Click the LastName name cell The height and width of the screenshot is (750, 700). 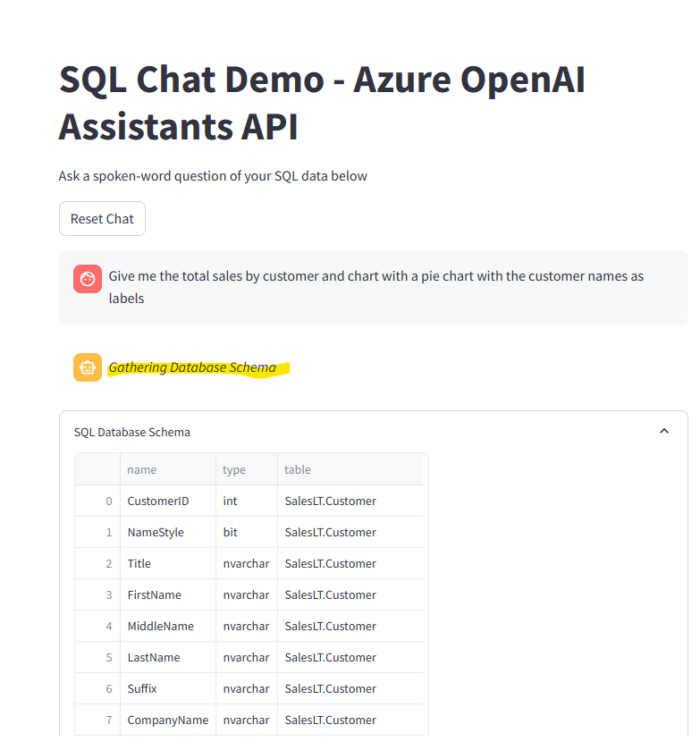click(x=168, y=657)
